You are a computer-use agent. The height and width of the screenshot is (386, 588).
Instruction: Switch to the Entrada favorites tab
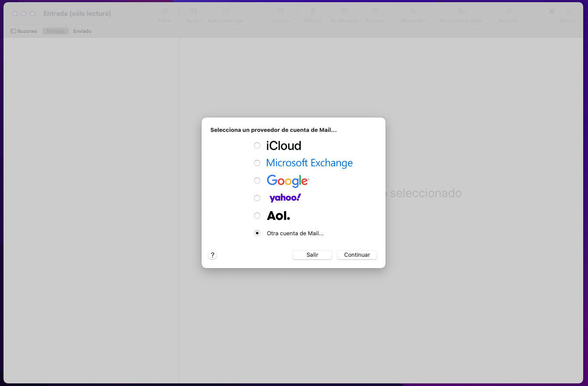coord(56,31)
